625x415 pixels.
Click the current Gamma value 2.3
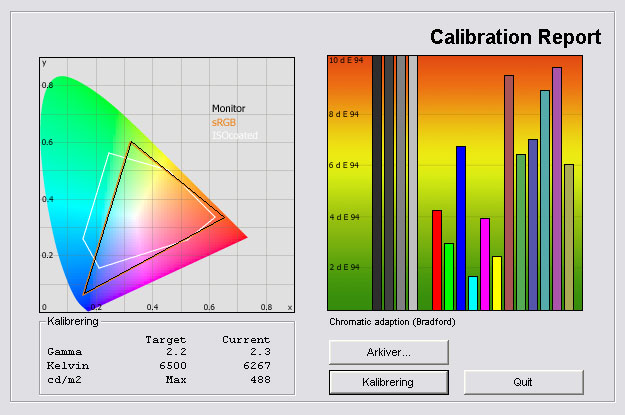click(259, 352)
